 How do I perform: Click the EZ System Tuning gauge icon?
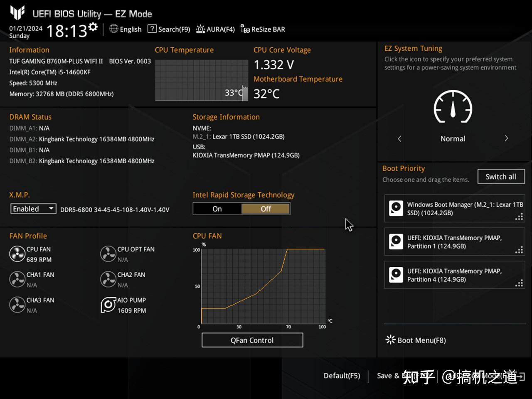pos(453,106)
